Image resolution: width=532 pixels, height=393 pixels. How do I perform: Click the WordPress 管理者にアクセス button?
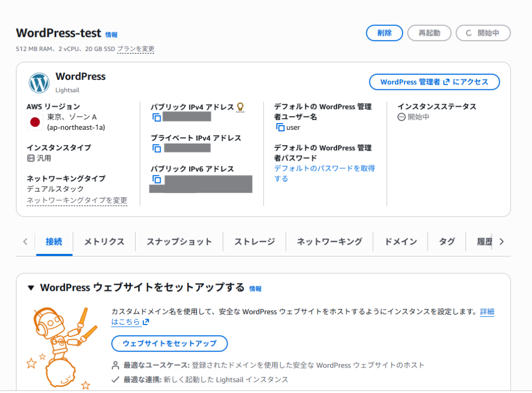coord(434,82)
